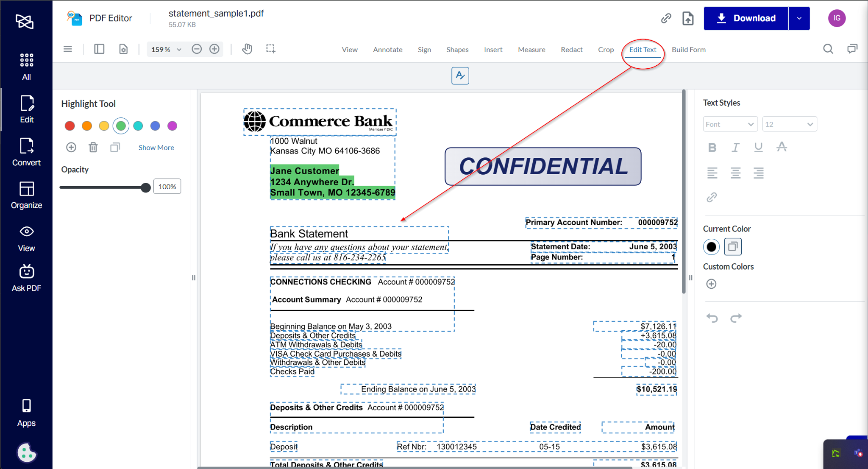Switch to the Shapes tab
The height and width of the screenshot is (469, 868).
click(457, 50)
